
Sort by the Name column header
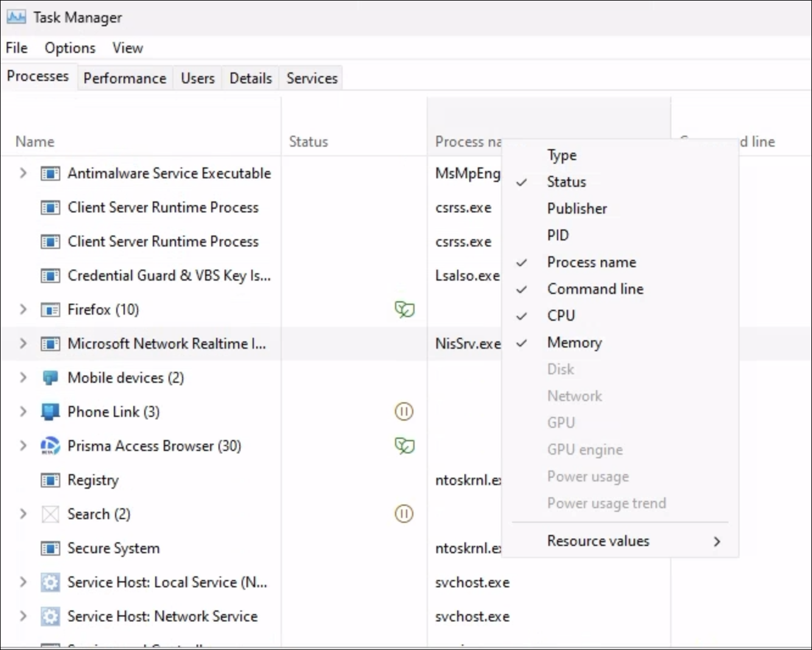tap(35, 142)
